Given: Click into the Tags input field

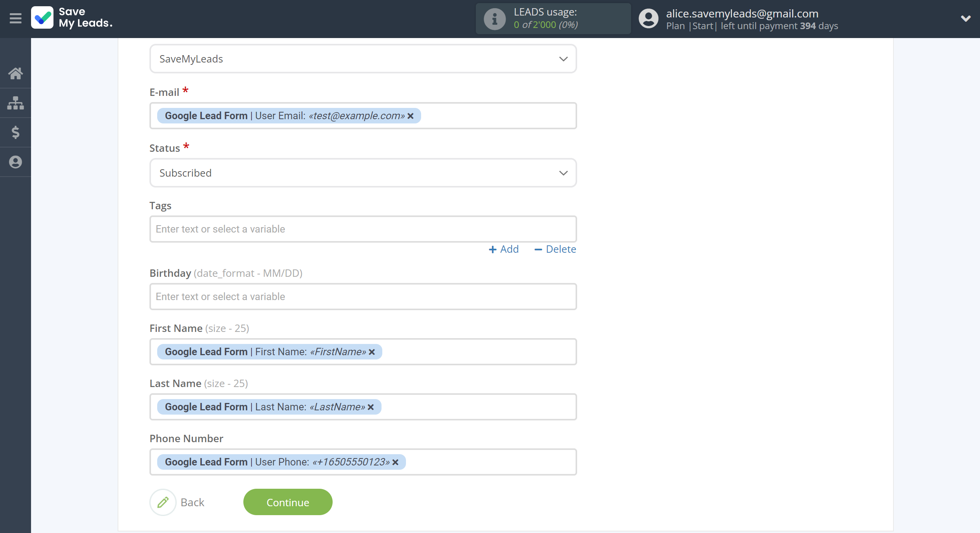Looking at the screenshot, I should coord(363,229).
